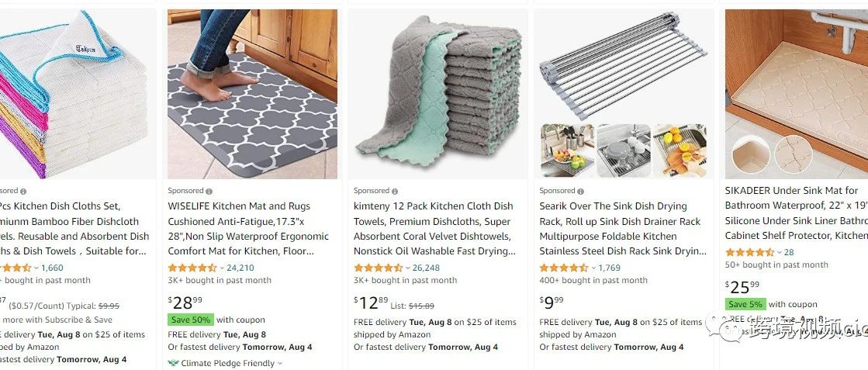Click the Save 50% coupon badge
The image size is (868, 370).
[x=190, y=320]
